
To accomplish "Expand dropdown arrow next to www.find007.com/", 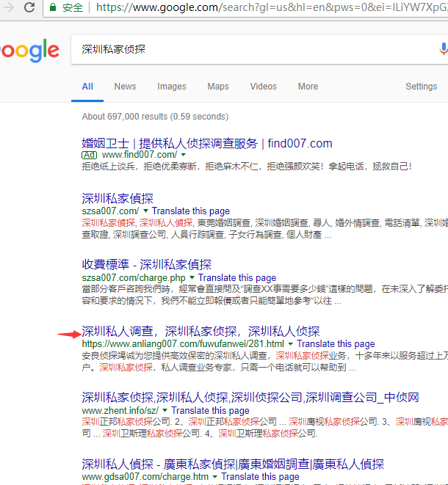I will click(184, 154).
